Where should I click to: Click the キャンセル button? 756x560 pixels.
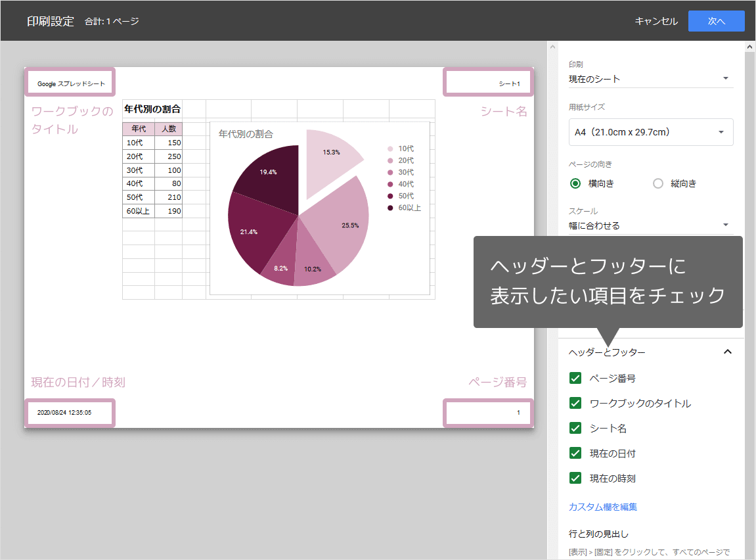click(x=656, y=21)
